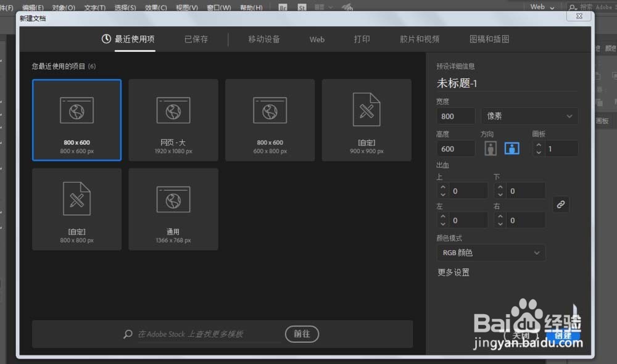Decrease the artboard count
The width and height of the screenshot is (617, 364).
(x=539, y=152)
